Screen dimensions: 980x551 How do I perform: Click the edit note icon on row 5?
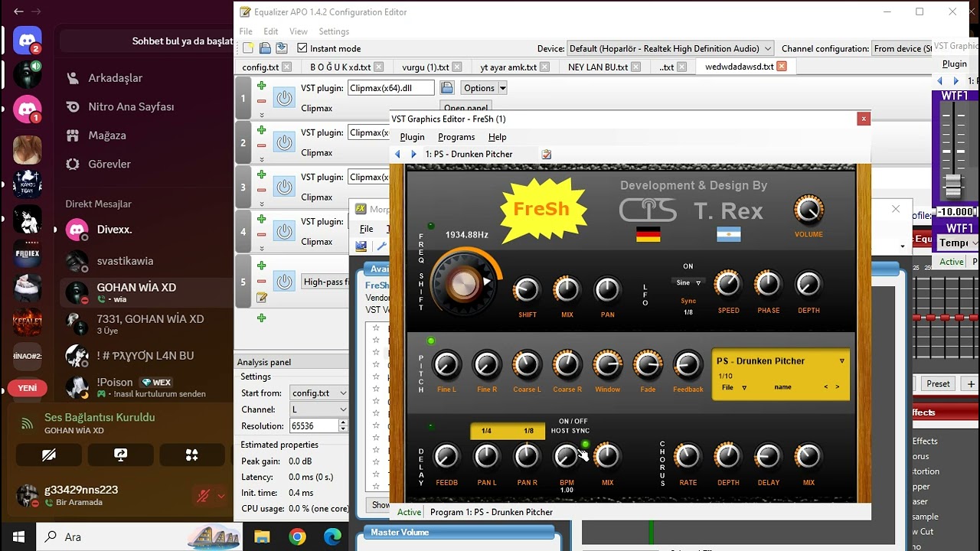click(x=262, y=297)
